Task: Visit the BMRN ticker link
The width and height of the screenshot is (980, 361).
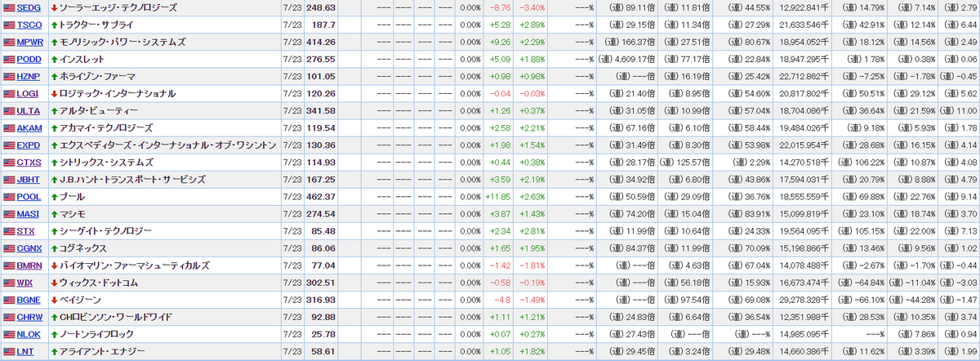Action: (x=30, y=265)
